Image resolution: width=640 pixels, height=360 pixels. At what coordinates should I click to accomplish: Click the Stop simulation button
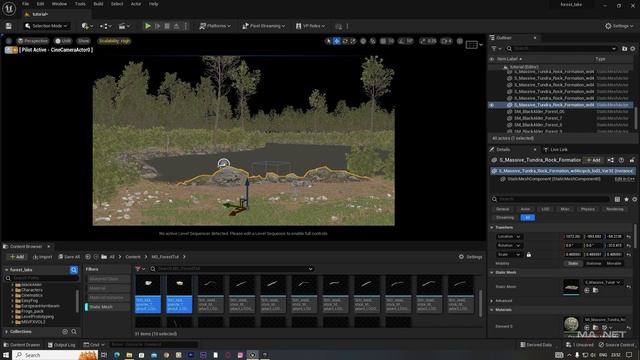tap(167, 26)
